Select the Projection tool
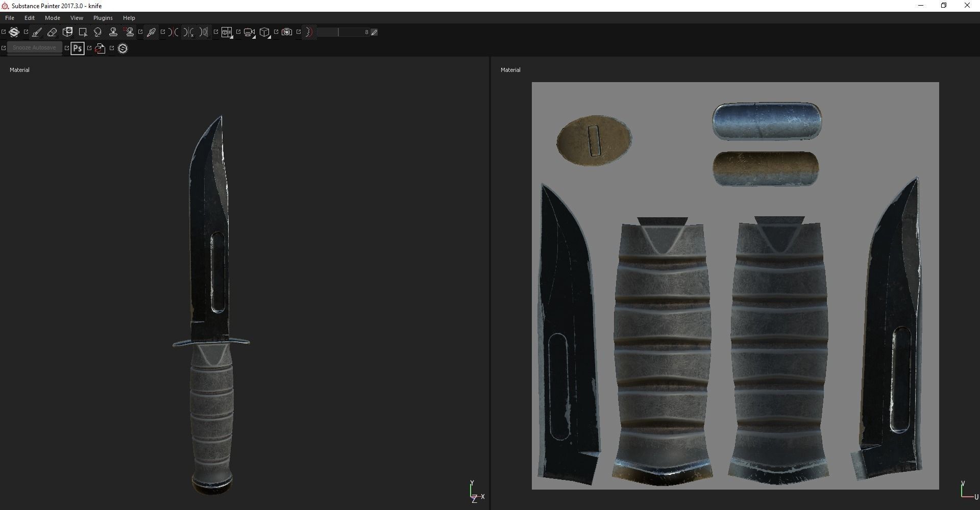This screenshot has height=510, width=980. pyautogui.click(x=67, y=33)
